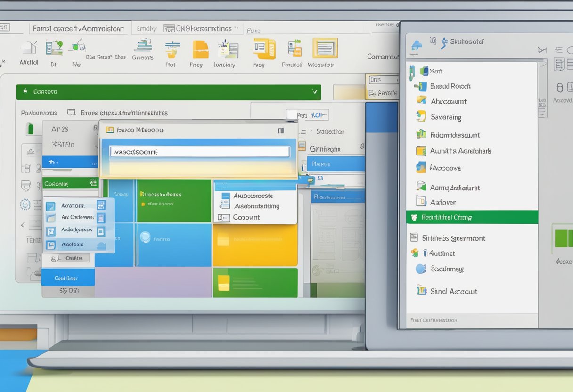The width and height of the screenshot is (573, 392).
Task: Click the 'мaecdsocınt' text input field
Action: point(200,152)
